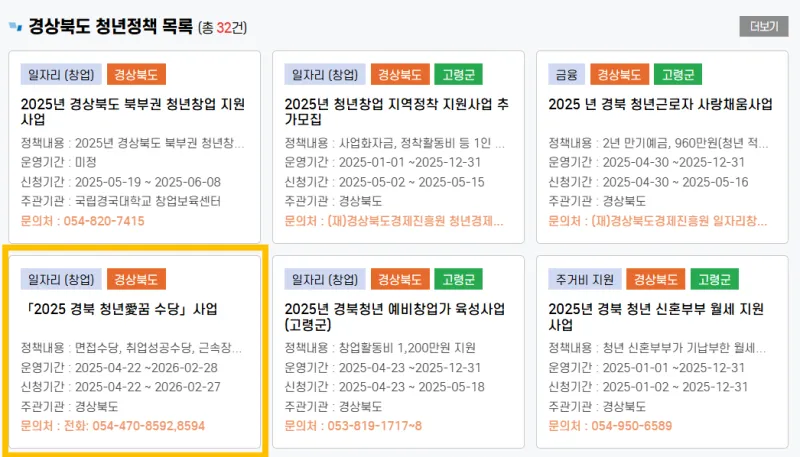Click 고령군 tag on 신혼부부 월세 card
The height and width of the screenshot is (457, 800).
(x=714, y=279)
